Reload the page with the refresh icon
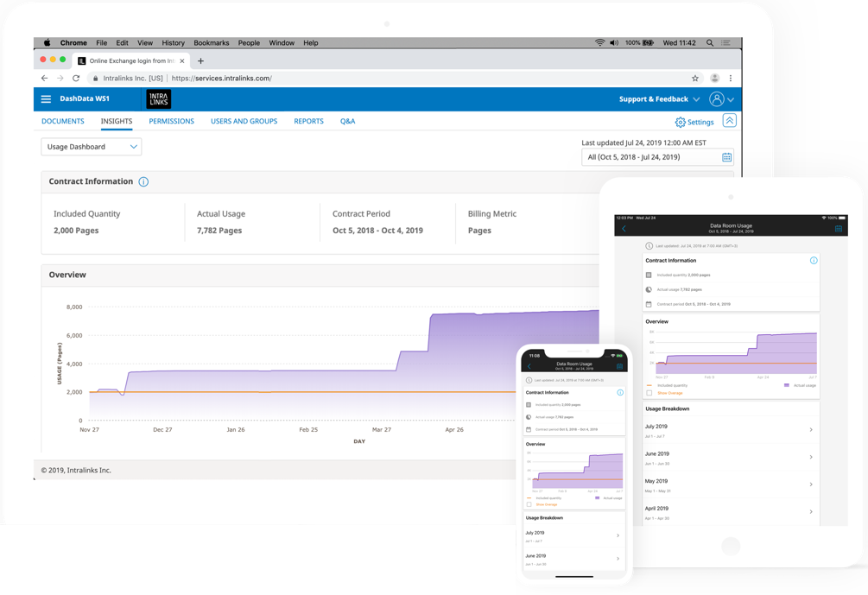This screenshot has width=868, height=595. (76, 78)
